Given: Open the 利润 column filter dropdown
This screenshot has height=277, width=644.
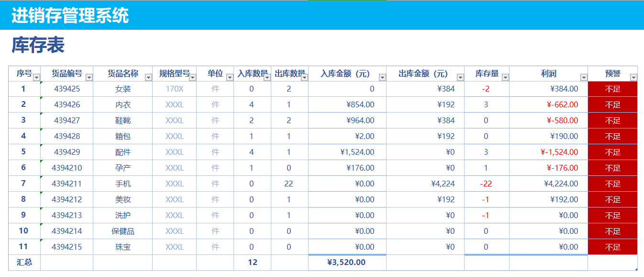Looking at the screenshot, I should [x=583, y=77].
